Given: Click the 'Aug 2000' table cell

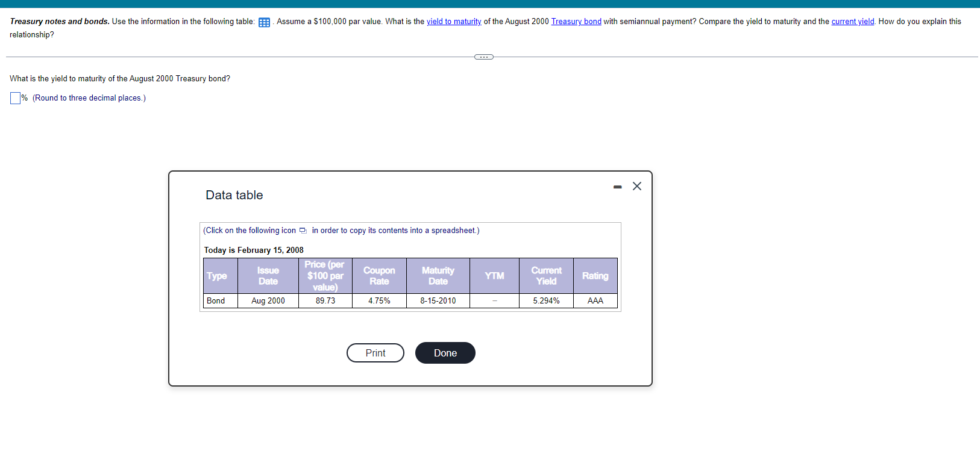Looking at the screenshot, I should (x=268, y=301).
